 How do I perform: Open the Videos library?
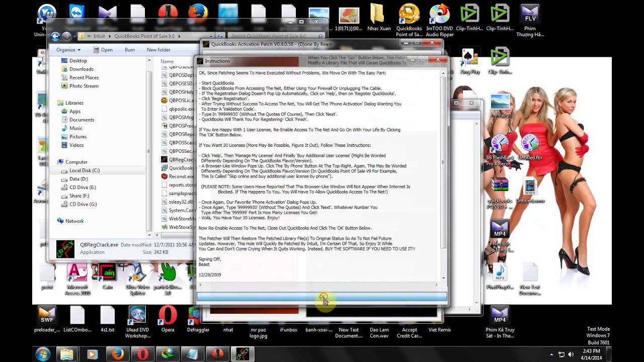pos(76,145)
